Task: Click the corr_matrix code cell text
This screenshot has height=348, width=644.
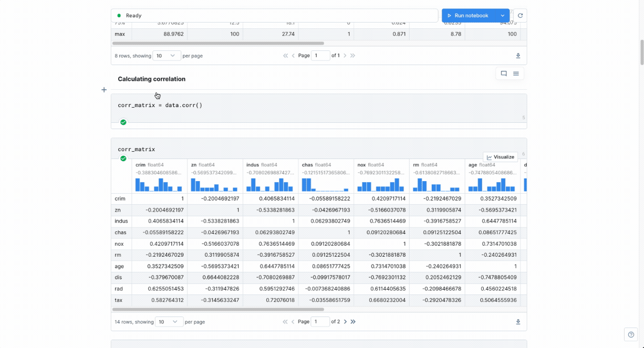Action: click(136, 150)
